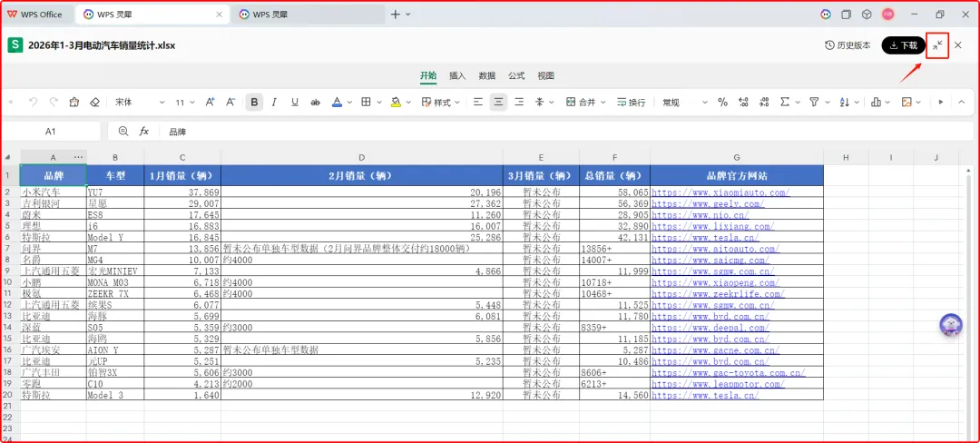980x443 pixels.
Task: Switch to the 数据 tab
Action: 487,75
